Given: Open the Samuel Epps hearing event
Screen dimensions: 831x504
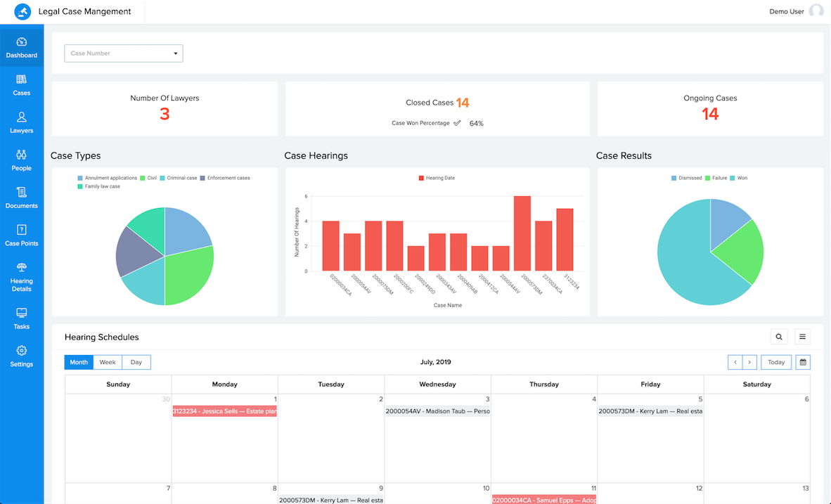Looking at the screenshot, I should [543, 500].
